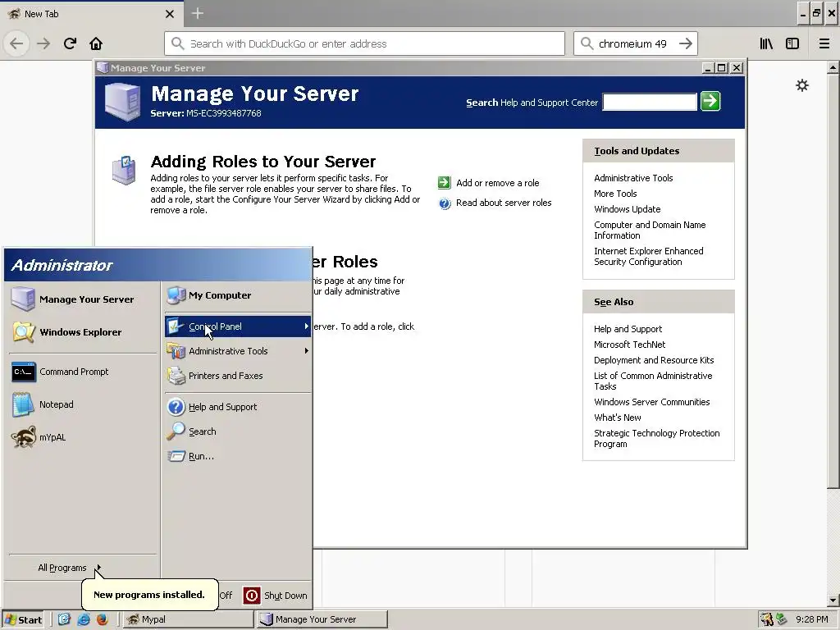
Task: Launch mYpAL browser from Start menu
Action: tap(83, 437)
